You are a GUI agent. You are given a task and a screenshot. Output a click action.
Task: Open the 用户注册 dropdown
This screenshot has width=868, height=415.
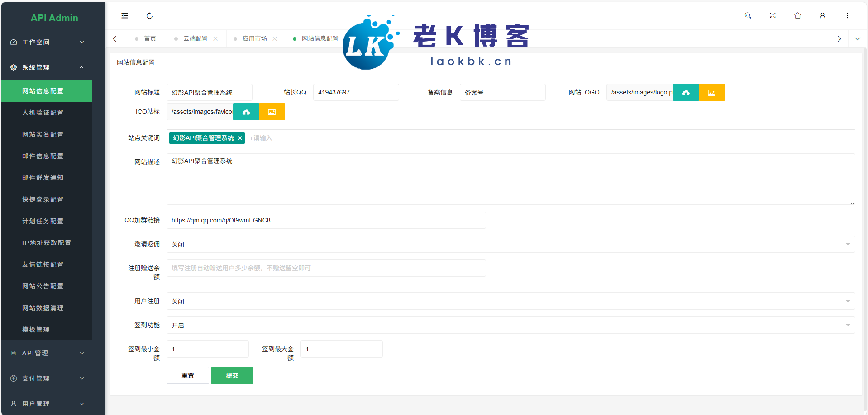[510, 301]
